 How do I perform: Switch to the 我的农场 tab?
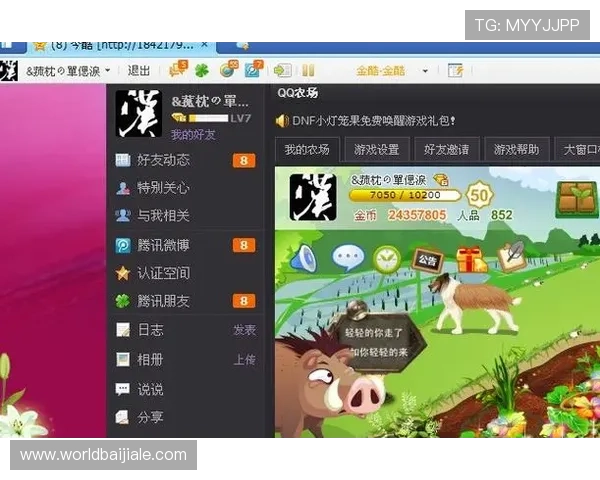pyautogui.click(x=307, y=149)
